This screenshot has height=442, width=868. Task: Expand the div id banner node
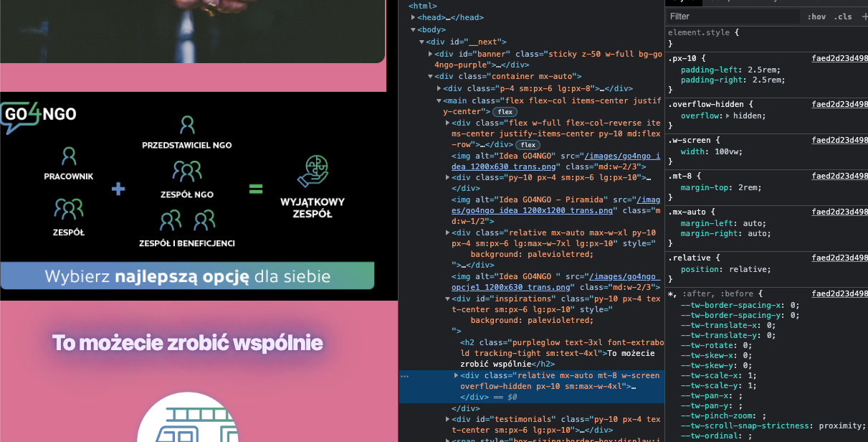point(430,54)
